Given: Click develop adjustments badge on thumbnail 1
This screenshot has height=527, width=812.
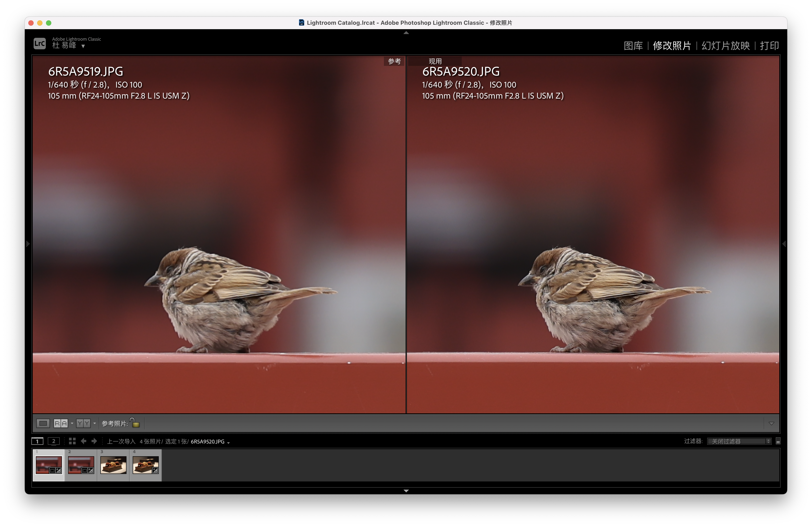Looking at the screenshot, I should (58, 470).
